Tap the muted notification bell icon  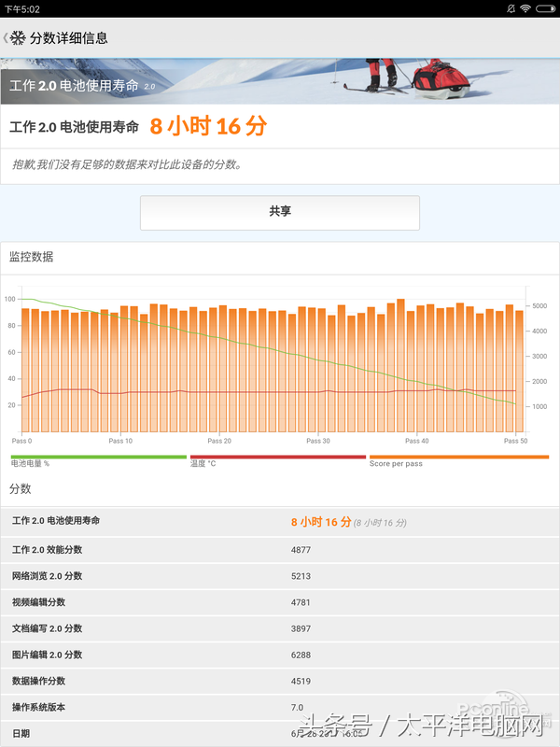[x=511, y=8]
